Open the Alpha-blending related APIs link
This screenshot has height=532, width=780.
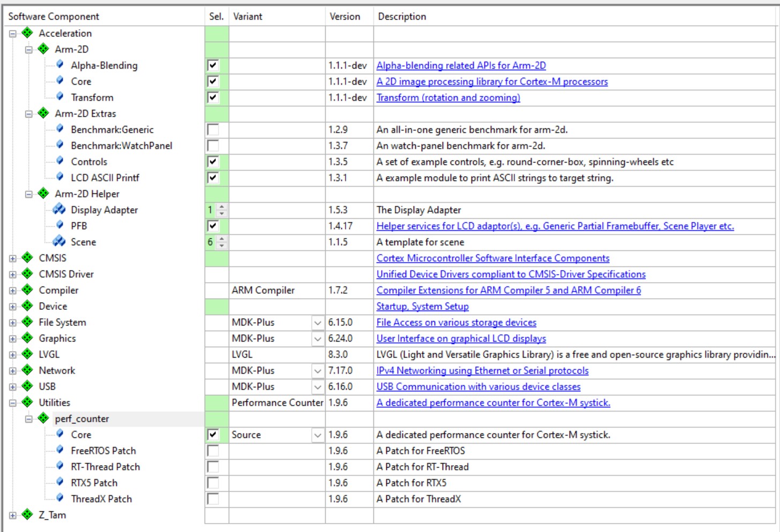point(461,65)
